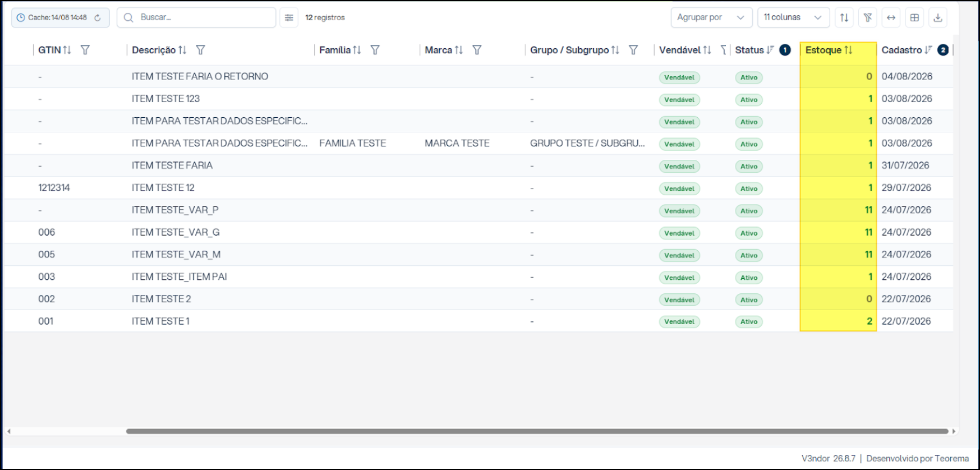This screenshot has width=980, height=470.
Task: Click the Vendável badge for ITEM TESTE 1
Action: click(679, 321)
